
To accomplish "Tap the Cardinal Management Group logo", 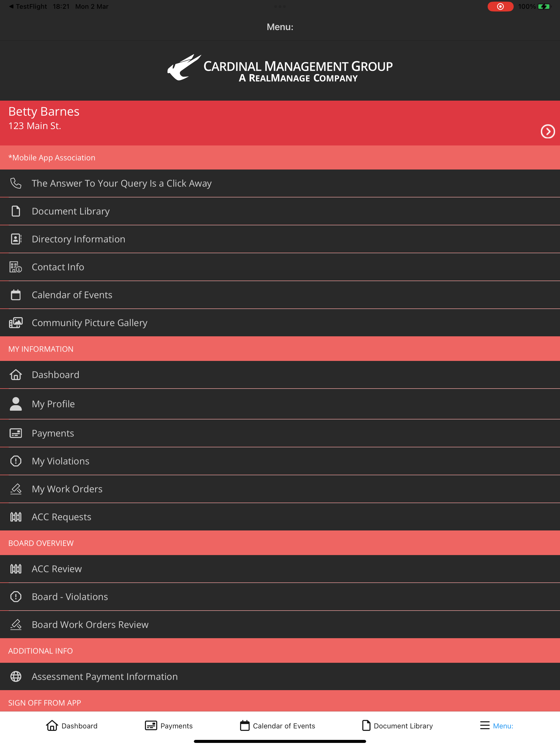I will [x=280, y=68].
